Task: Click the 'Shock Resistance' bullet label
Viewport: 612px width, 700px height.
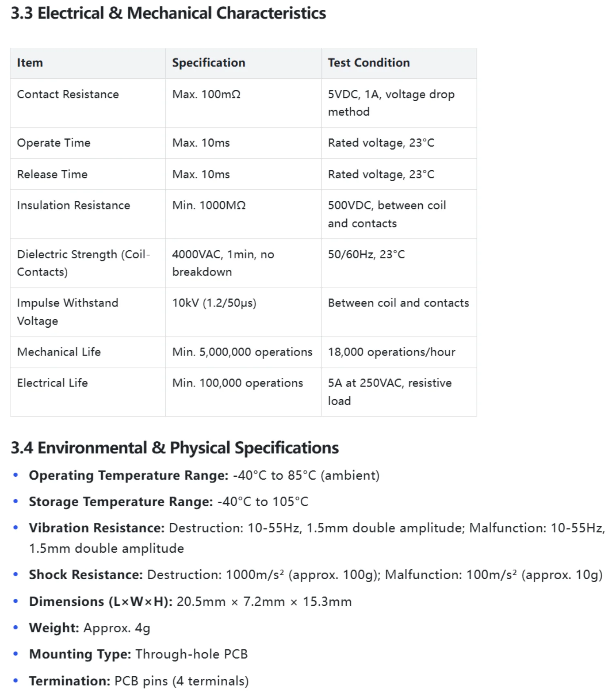Action: [x=86, y=575]
